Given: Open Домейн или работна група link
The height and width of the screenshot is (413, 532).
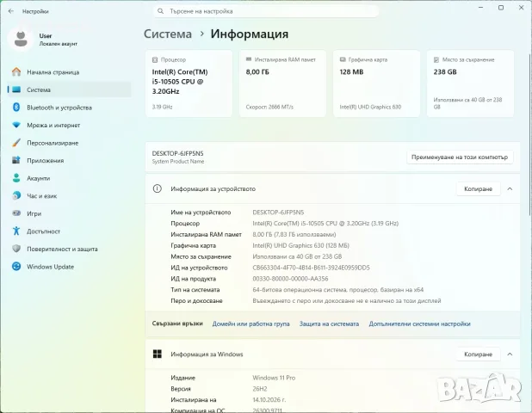Looking at the screenshot, I should pyautogui.click(x=251, y=324).
